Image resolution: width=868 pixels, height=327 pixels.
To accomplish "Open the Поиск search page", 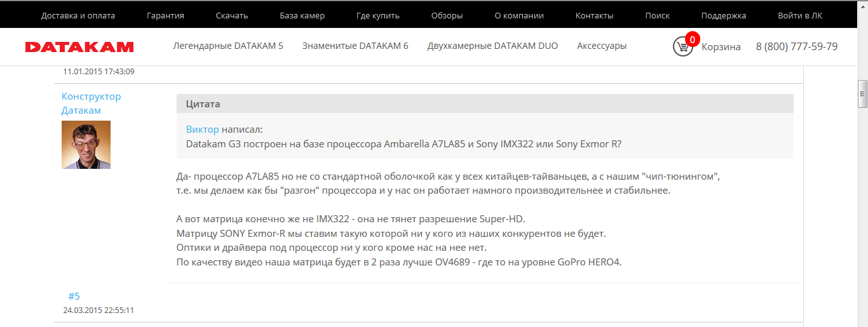I will [x=657, y=15].
